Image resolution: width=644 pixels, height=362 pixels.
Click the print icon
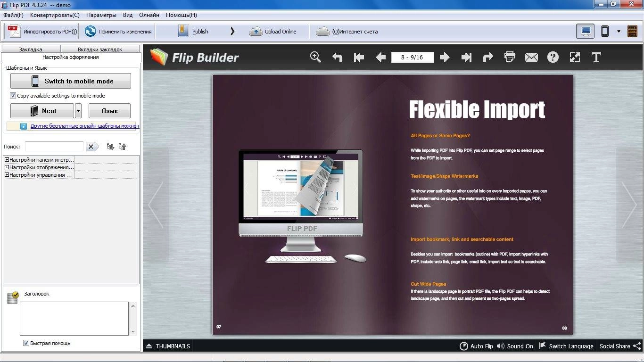(x=510, y=57)
